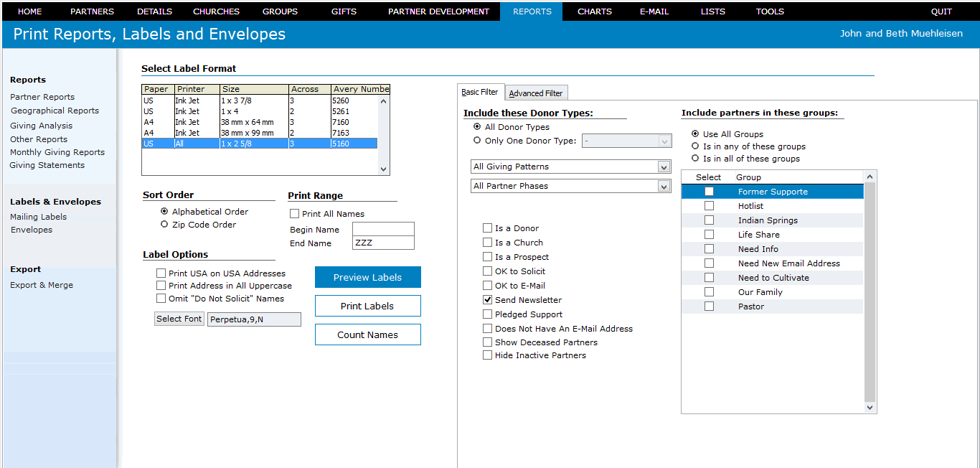Check Does Not Have An E-Mail Address
This screenshot has height=468, width=980.
point(488,329)
